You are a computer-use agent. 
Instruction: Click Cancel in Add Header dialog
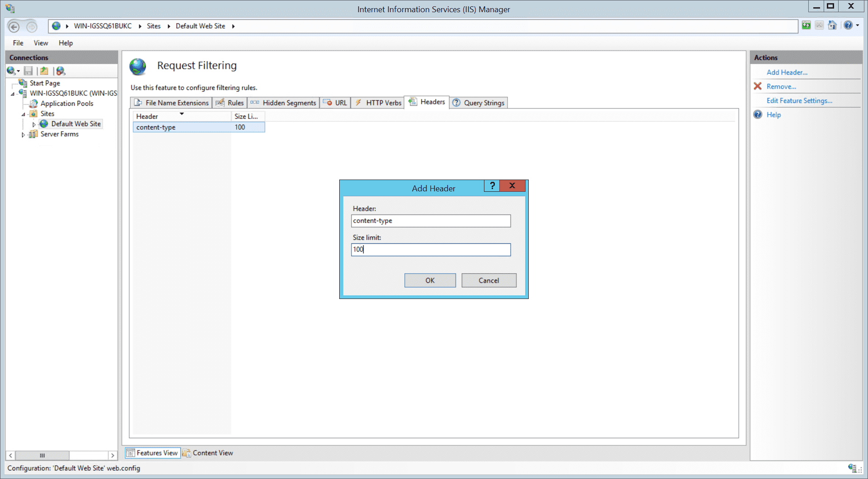click(489, 280)
